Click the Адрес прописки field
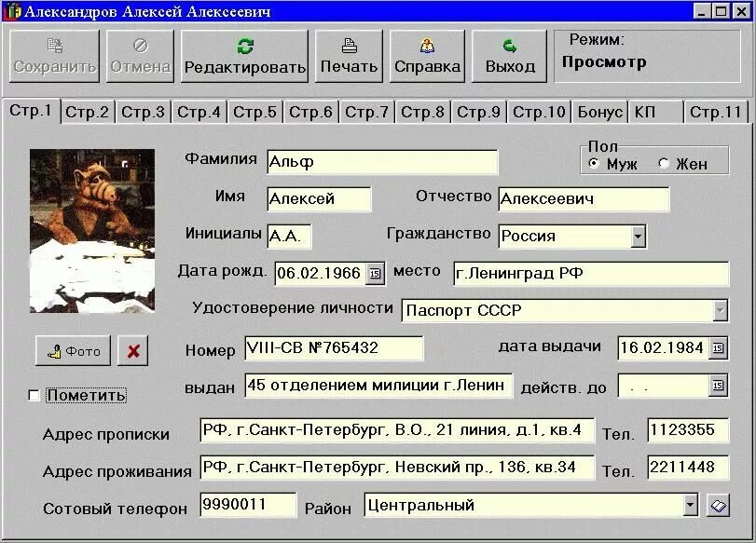756x543 pixels. coord(397,430)
